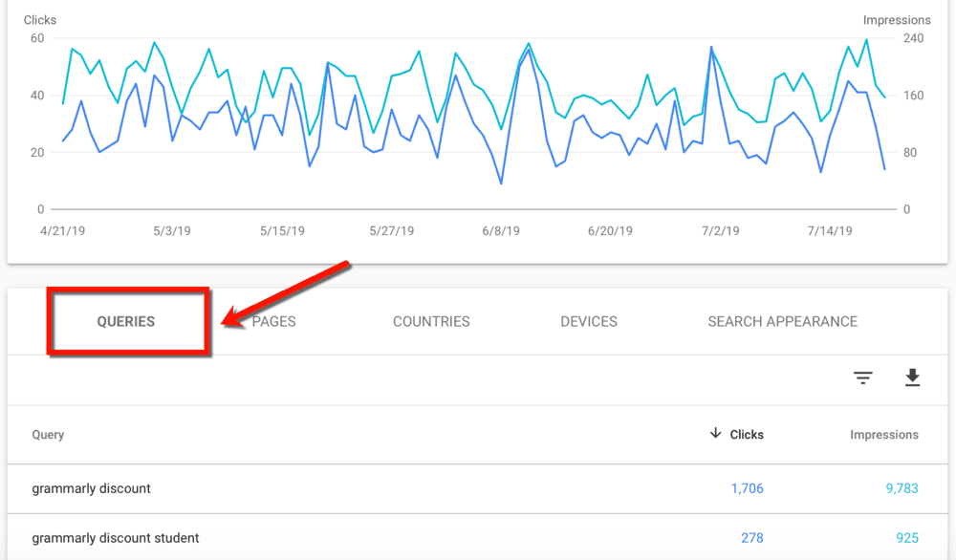Switch to the Pages tab

click(273, 321)
